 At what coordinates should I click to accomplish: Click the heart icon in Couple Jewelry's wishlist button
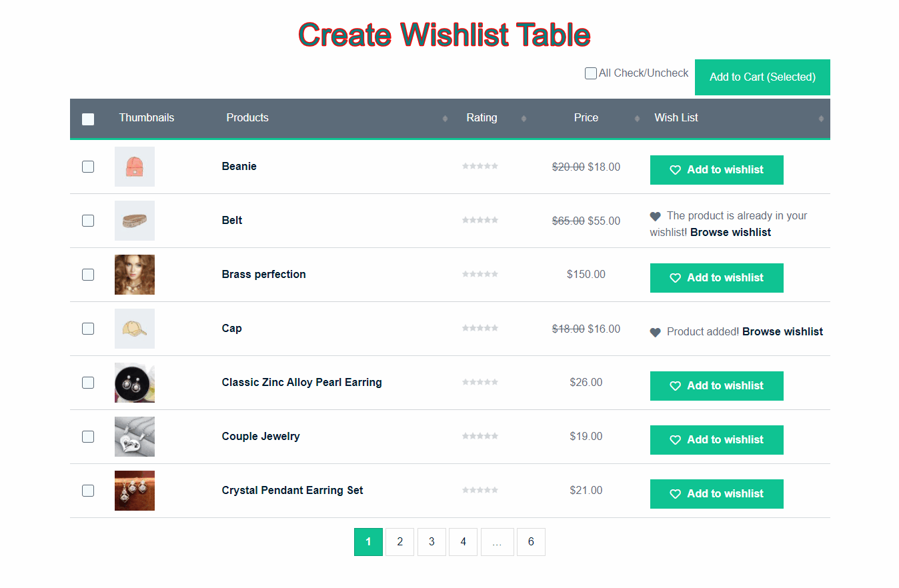point(675,440)
